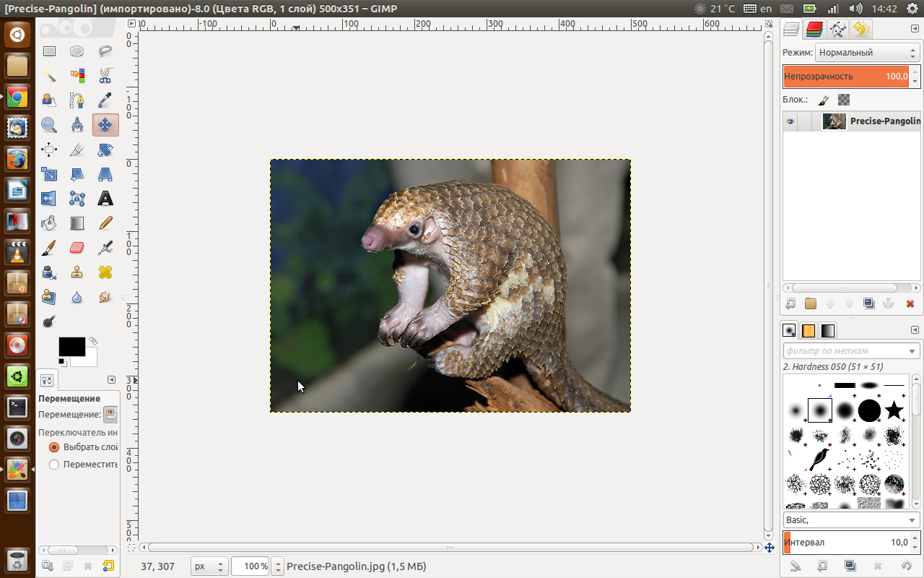Select the star brush thumbnail
The height and width of the screenshot is (578, 924).
[894, 410]
